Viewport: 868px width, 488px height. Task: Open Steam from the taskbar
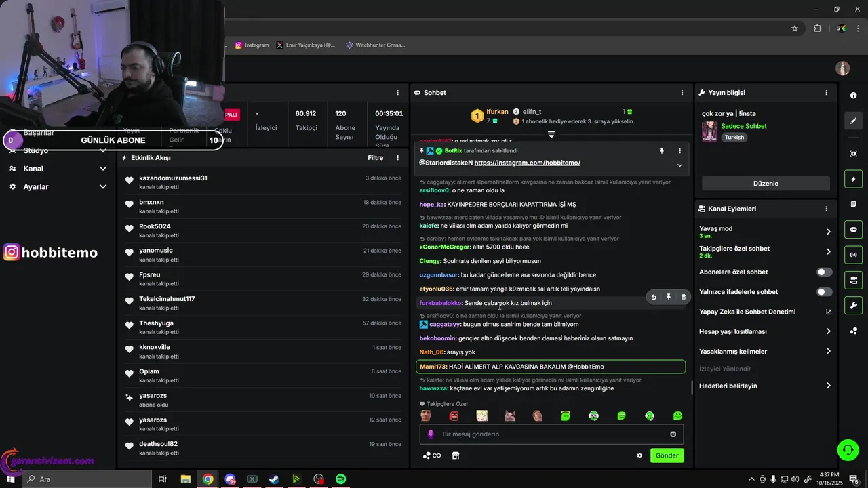pyautogui.click(x=274, y=479)
